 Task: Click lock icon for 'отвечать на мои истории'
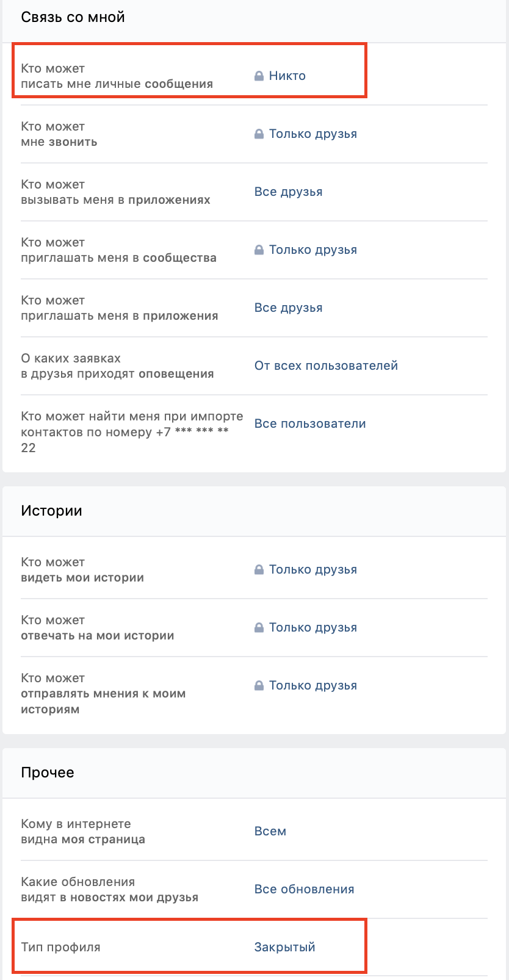pos(259,627)
